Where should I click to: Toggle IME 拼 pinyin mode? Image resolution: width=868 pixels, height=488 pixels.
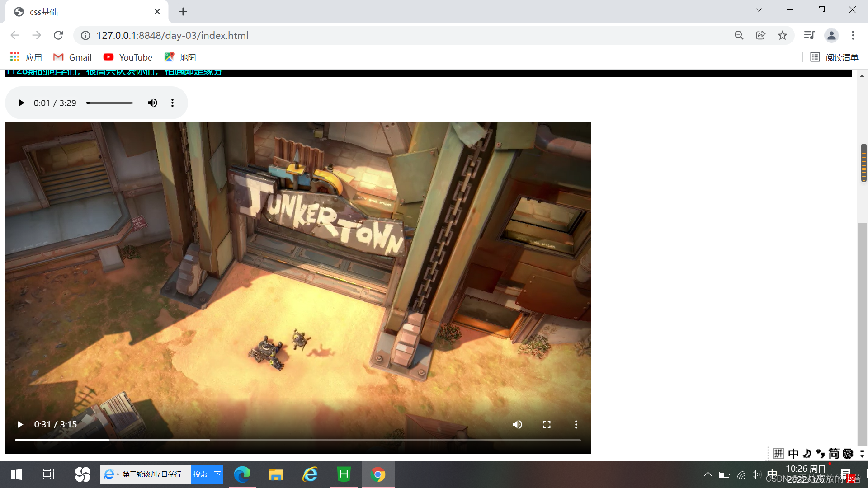point(778,453)
